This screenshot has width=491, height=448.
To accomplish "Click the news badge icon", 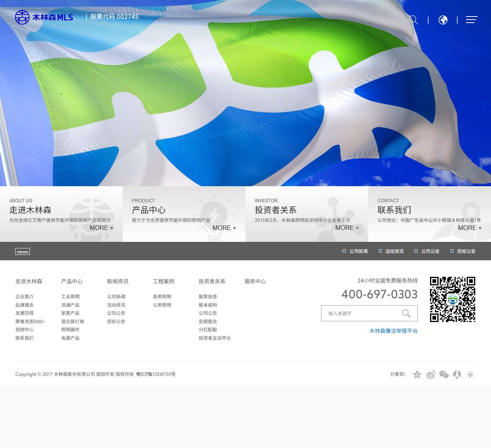I will tap(23, 251).
